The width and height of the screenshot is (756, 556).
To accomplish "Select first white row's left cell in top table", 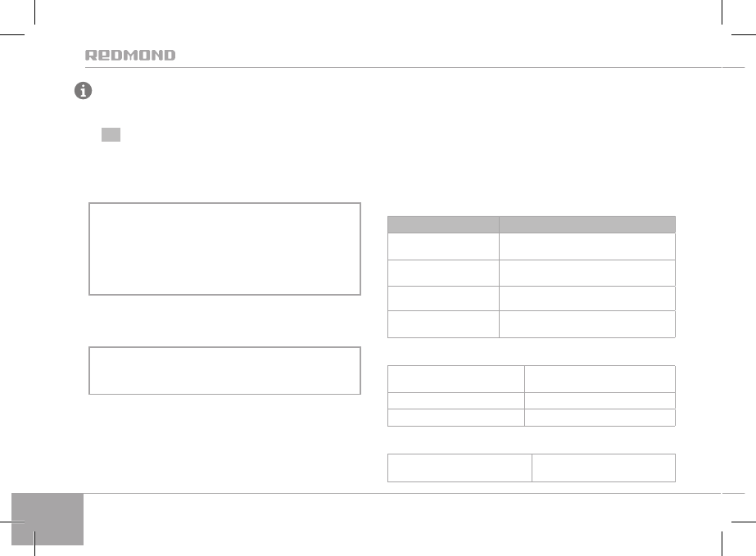I will click(443, 244).
